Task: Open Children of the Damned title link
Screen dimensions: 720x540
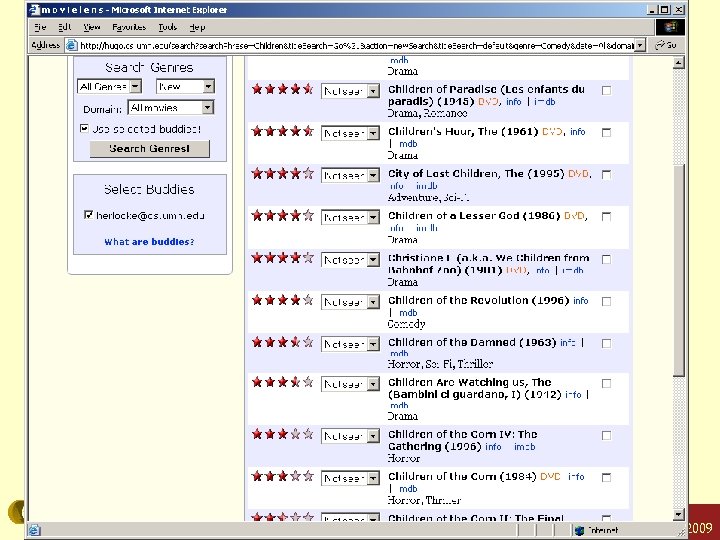Action: (472, 343)
